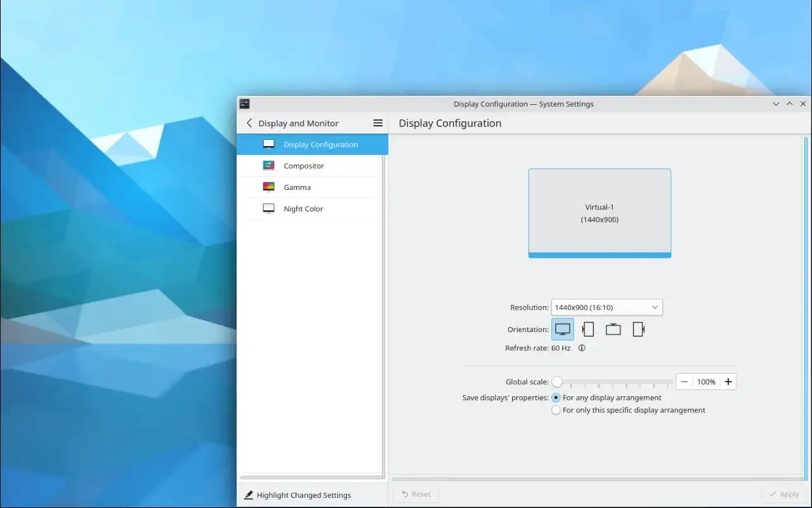The width and height of the screenshot is (812, 508).
Task: Open the Gamma settings page
Action: [312, 187]
